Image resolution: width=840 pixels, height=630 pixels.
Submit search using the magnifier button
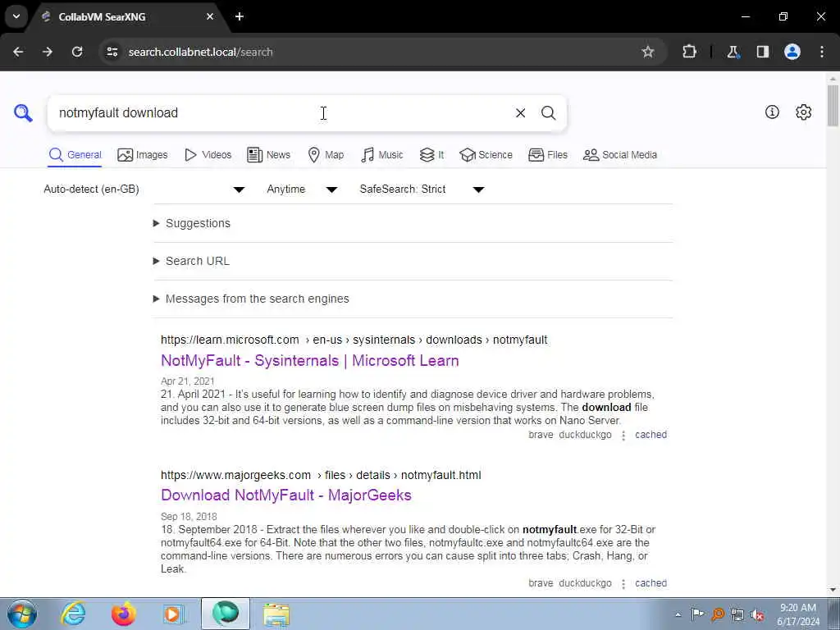(x=548, y=113)
